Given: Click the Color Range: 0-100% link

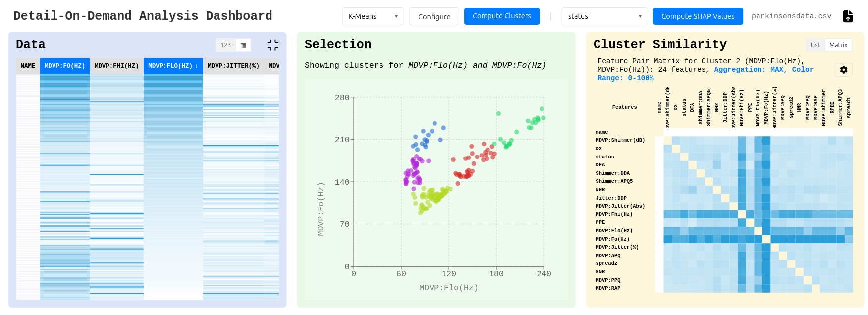Looking at the screenshot, I should 625,78.
